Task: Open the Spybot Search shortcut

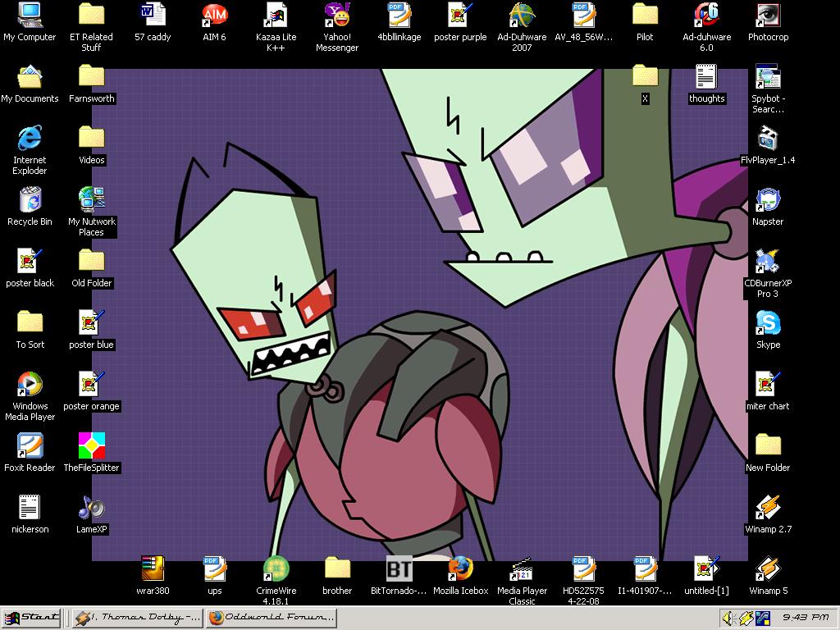Action: pyautogui.click(x=768, y=76)
